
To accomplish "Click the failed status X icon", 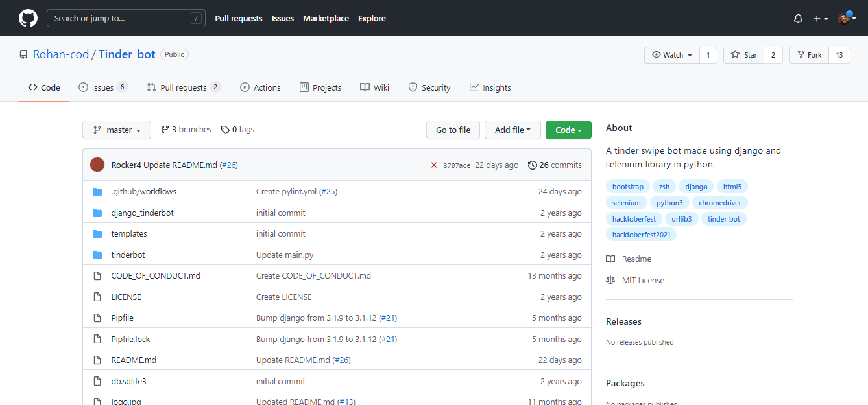I will pos(434,165).
